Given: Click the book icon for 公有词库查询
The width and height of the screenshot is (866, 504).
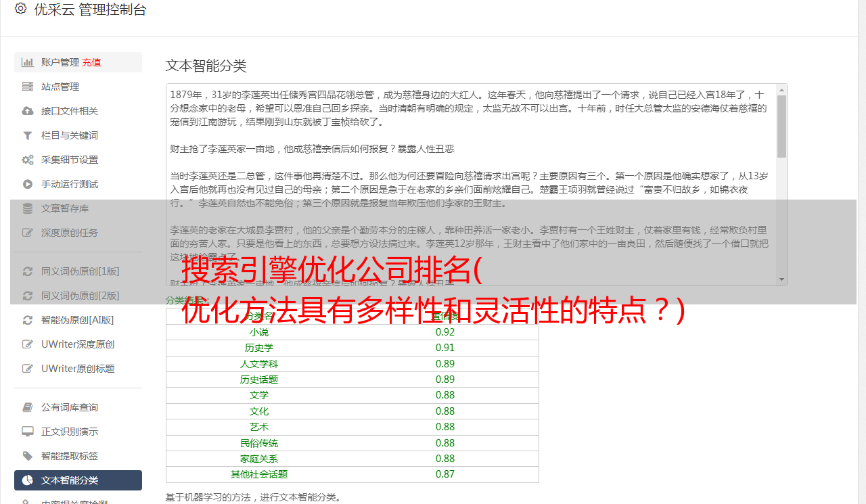Looking at the screenshot, I should (28, 407).
